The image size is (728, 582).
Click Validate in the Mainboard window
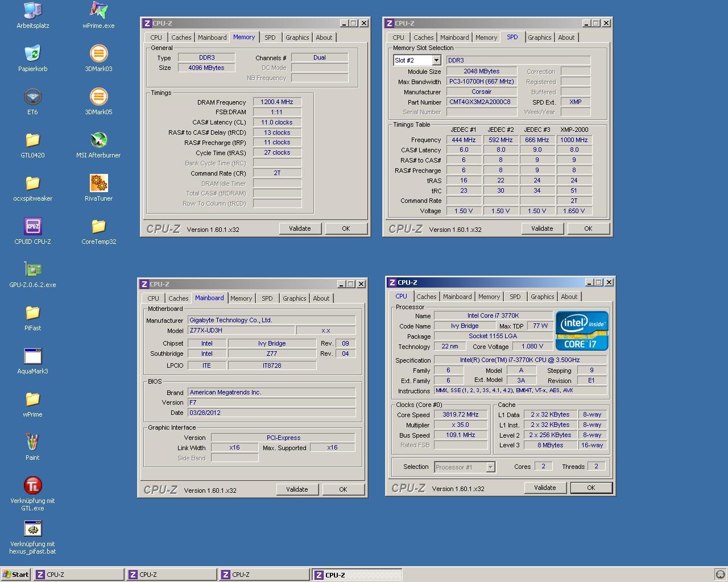[x=297, y=489]
